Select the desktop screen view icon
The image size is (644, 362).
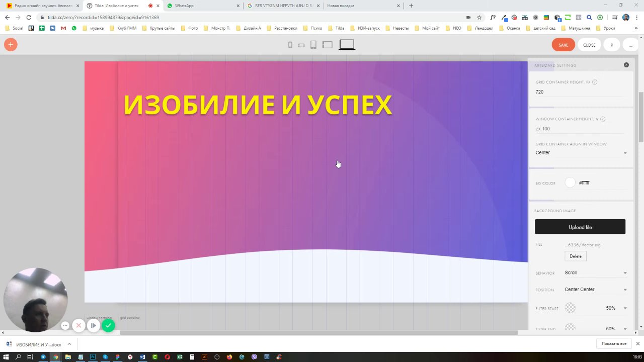[347, 45]
